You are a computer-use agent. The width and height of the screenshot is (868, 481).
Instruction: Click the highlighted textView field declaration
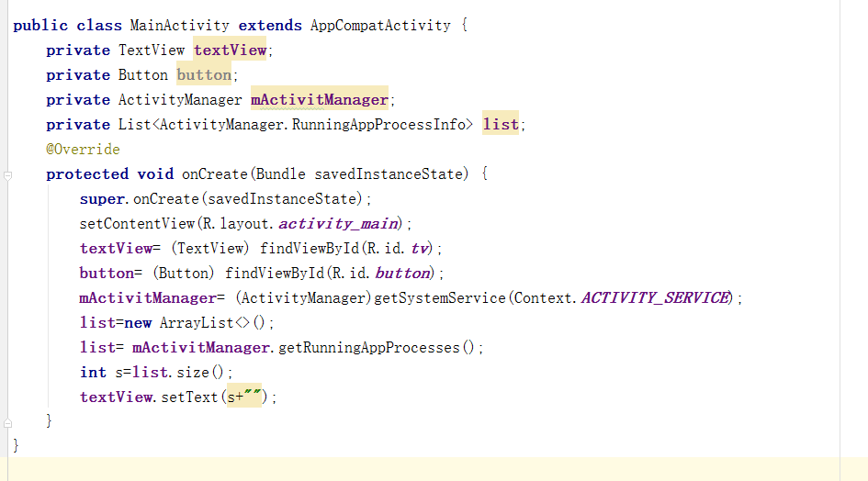click(x=230, y=50)
